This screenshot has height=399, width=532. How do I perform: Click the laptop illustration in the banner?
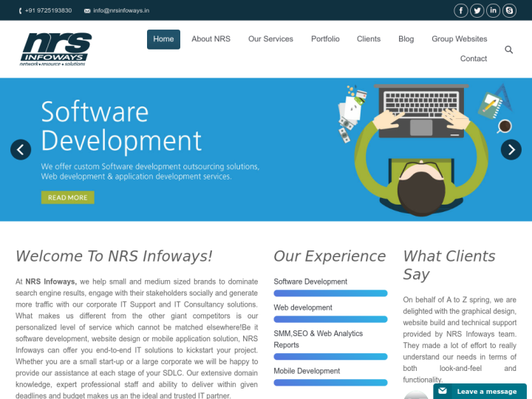coord(421,112)
